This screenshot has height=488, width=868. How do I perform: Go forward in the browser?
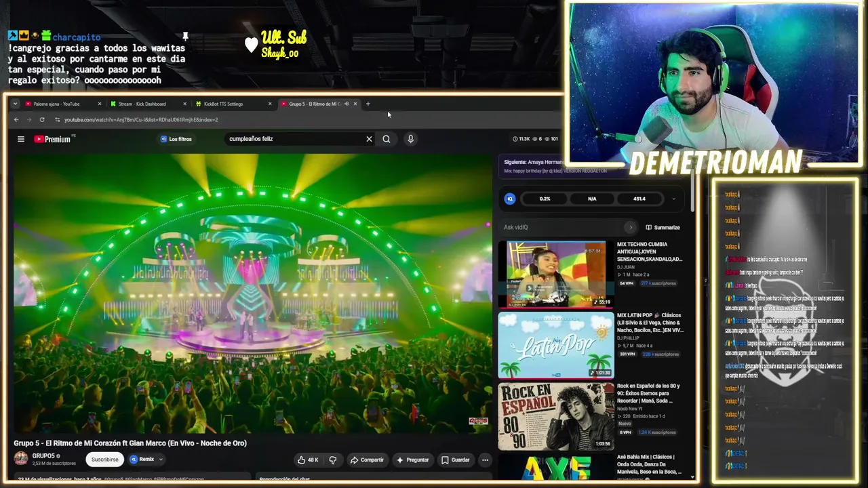[x=29, y=120]
